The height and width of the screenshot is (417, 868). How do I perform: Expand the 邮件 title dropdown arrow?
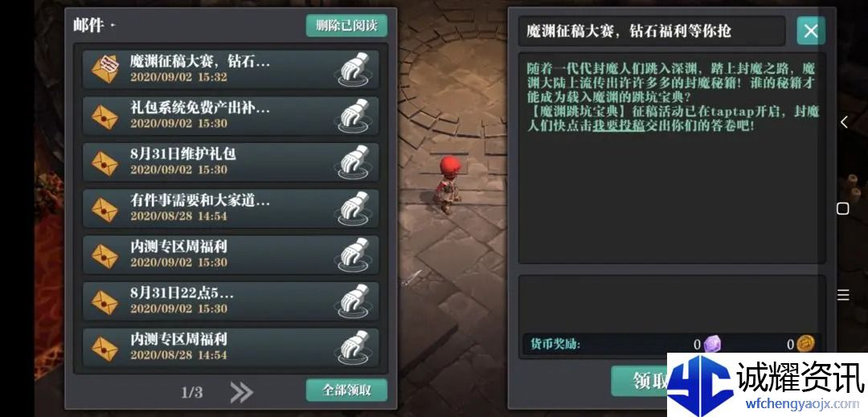click(113, 26)
